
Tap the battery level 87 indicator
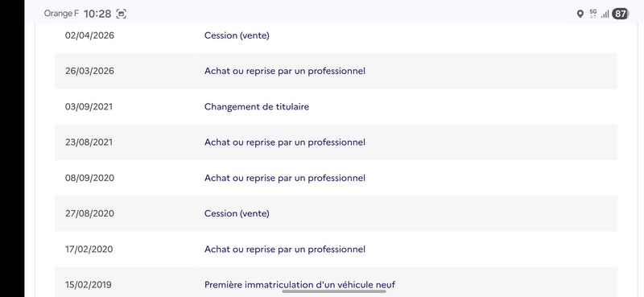(620, 14)
